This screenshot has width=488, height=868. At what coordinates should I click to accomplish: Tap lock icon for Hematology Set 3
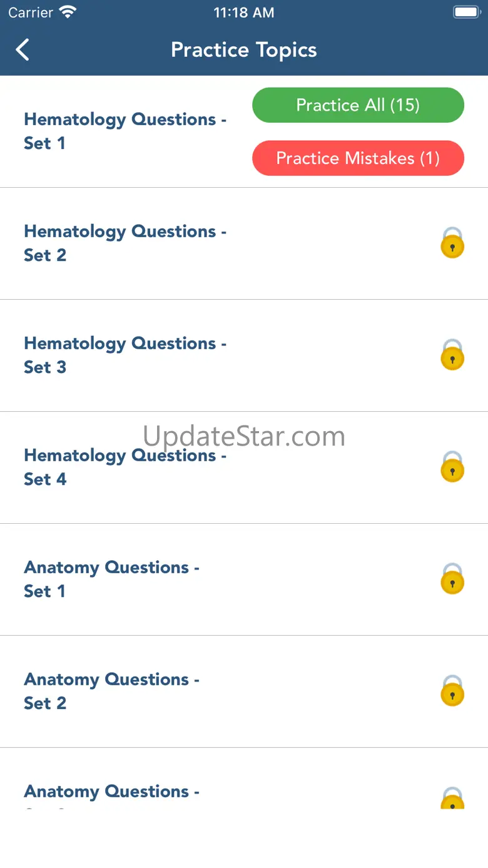point(452,355)
